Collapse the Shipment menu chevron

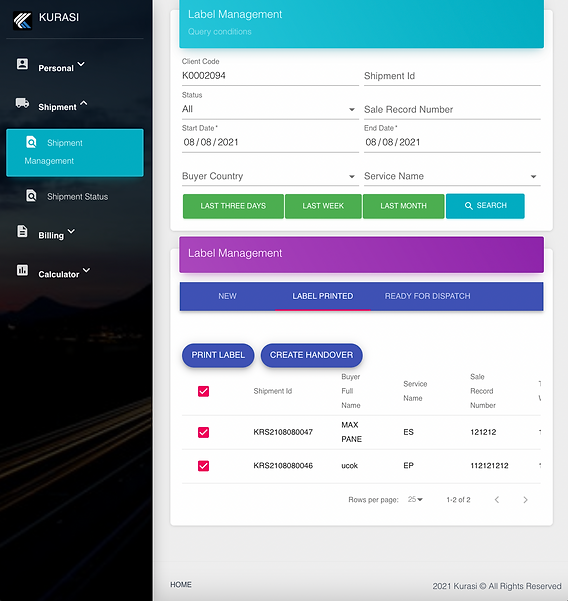pos(84,103)
